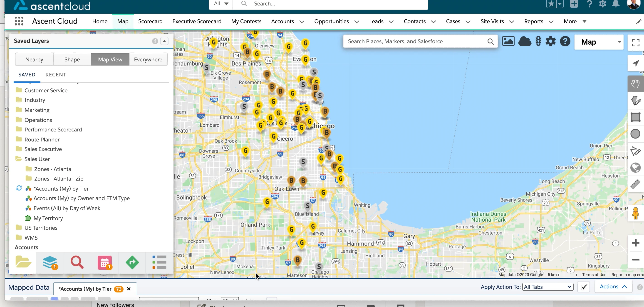This screenshot has height=307, width=644.
Task: Open the More navigation menu
Action: [575, 22]
